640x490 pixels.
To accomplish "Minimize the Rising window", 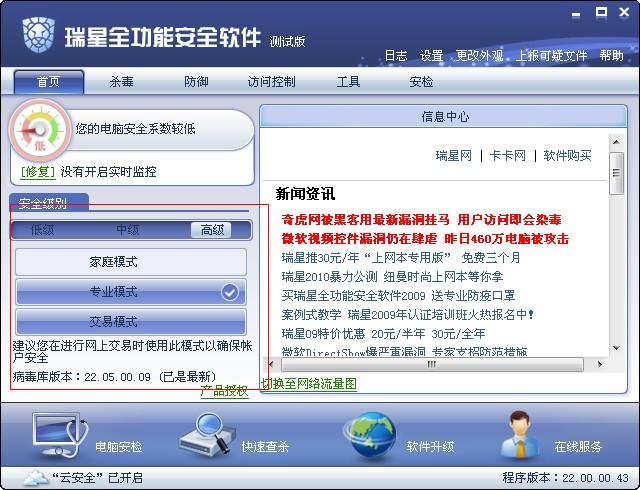I will coord(576,15).
